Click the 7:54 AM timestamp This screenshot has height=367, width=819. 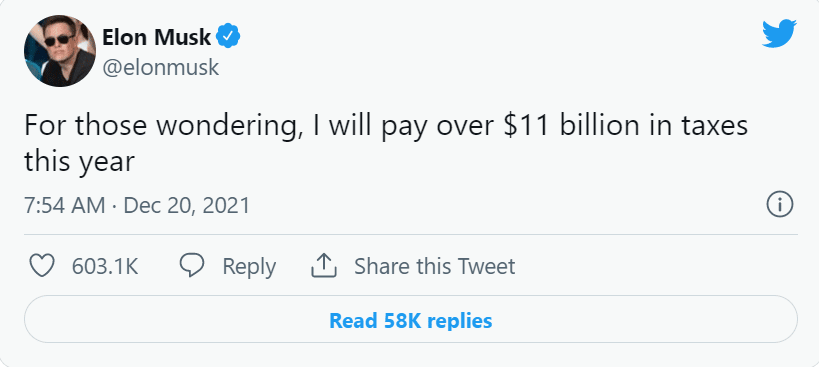[65, 205]
